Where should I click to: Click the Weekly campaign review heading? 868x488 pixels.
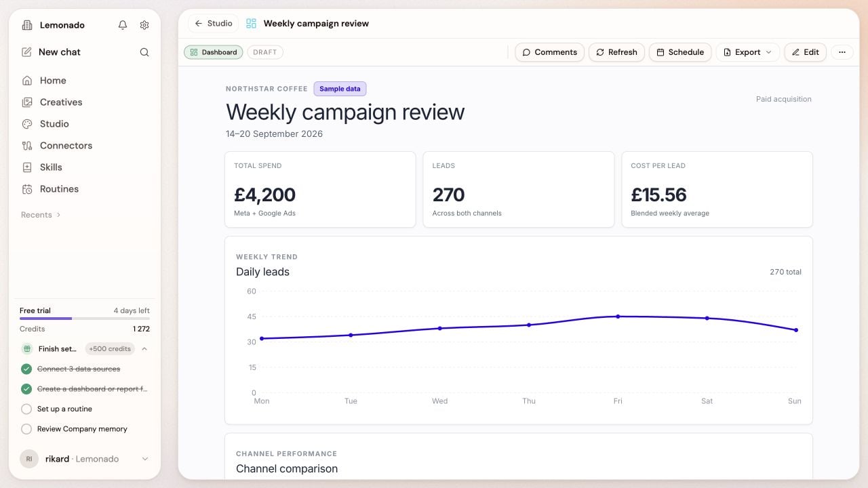point(345,112)
